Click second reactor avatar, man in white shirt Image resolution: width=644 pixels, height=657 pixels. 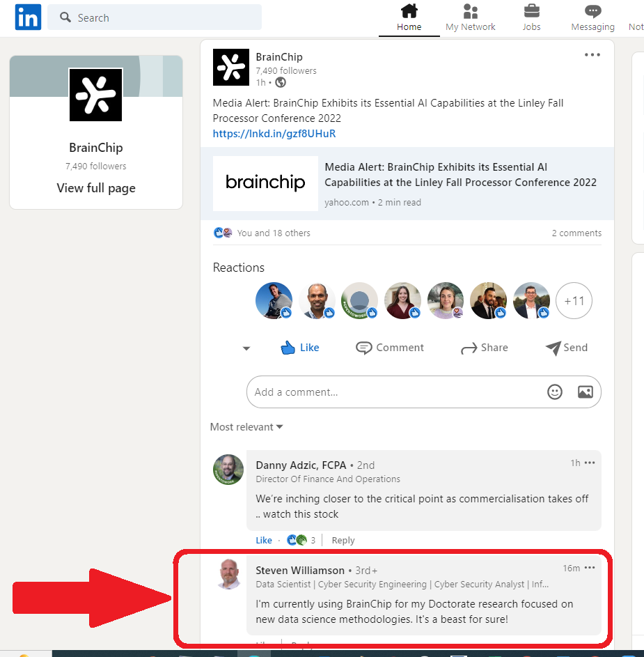(x=317, y=300)
